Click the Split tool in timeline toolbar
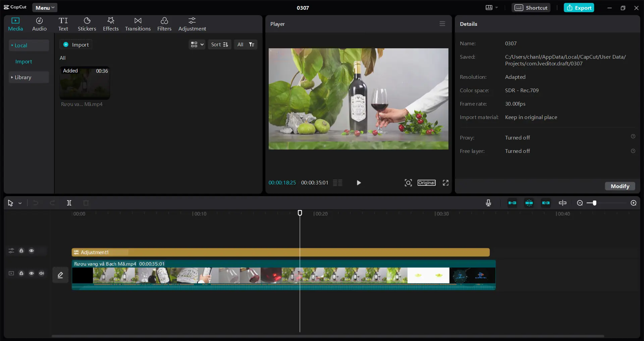644x341 pixels. coord(69,203)
